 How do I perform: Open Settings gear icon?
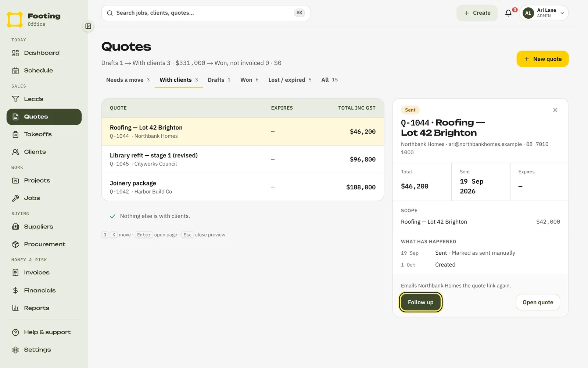[15, 350]
